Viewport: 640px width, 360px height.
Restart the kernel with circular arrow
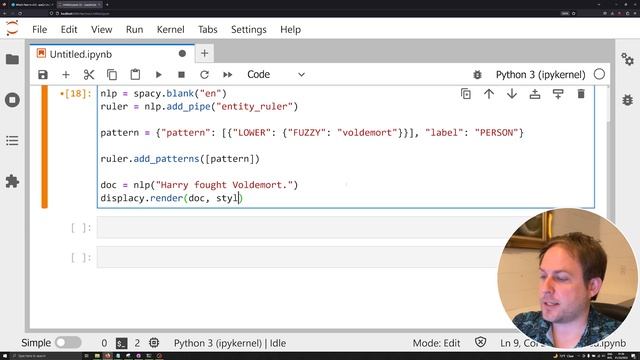point(204,75)
